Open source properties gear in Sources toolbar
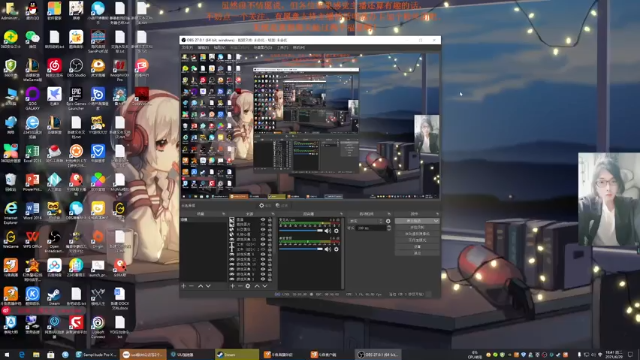This screenshot has width=640, height=360. (x=248, y=286)
